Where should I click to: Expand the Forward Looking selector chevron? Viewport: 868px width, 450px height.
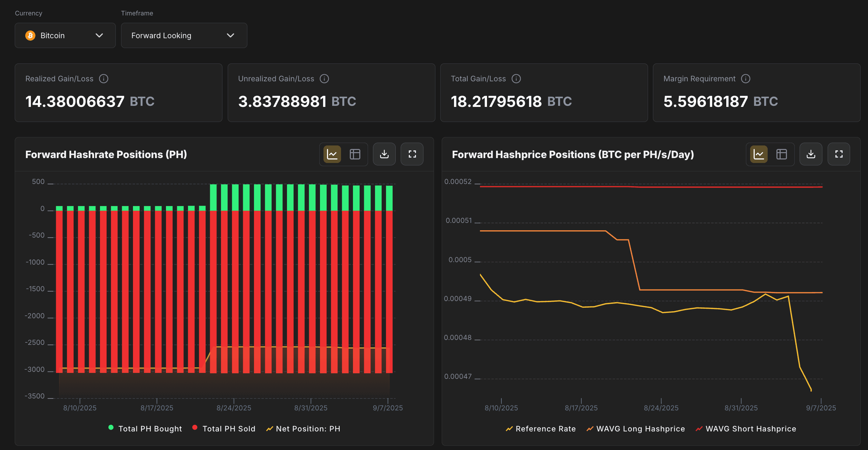(231, 35)
